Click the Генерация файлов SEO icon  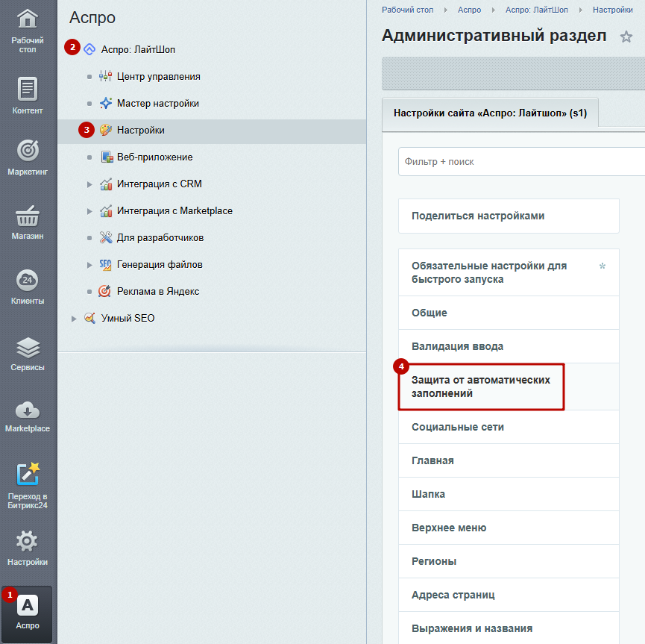point(105,265)
